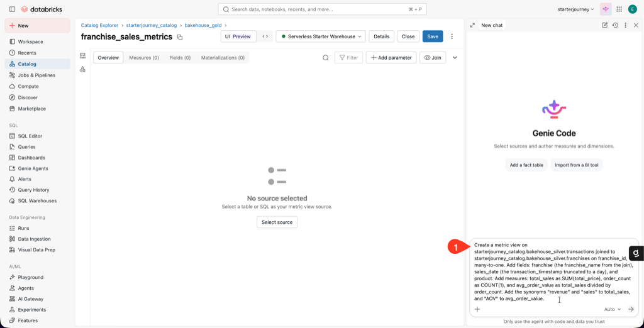
Task: Open Jobs & Pipelines
Action: click(37, 75)
